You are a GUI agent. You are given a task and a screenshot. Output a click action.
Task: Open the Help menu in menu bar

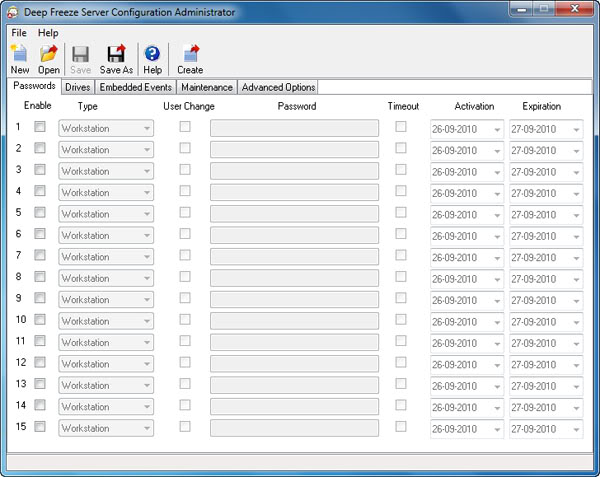pyautogui.click(x=48, y=33)
